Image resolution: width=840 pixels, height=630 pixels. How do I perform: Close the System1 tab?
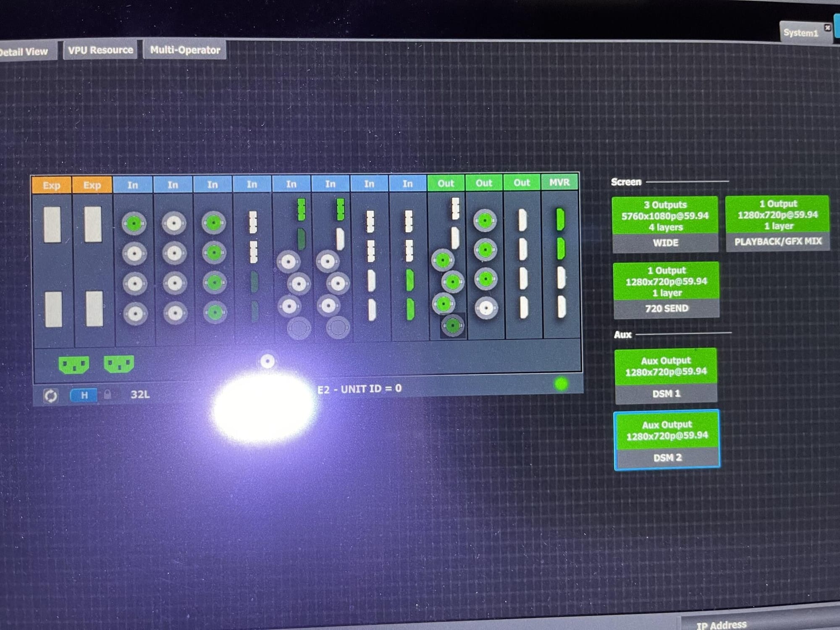pyautogui.click(x=827, y=28)
